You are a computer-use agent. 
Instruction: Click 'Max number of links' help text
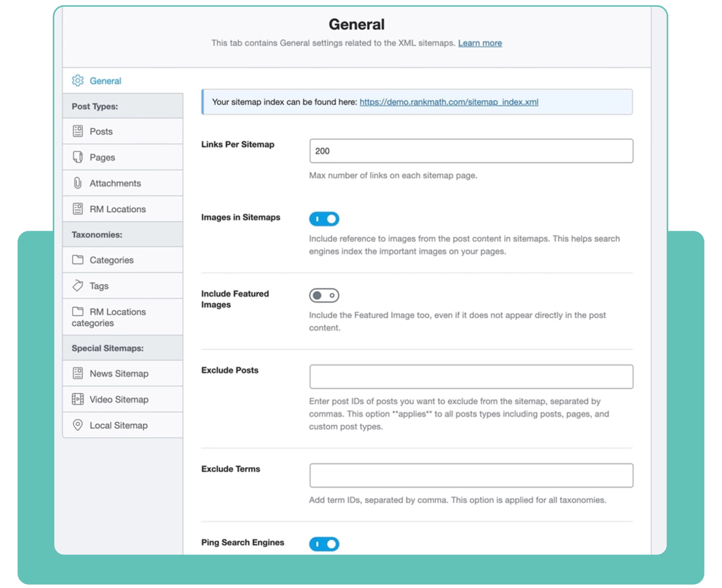tap(393, 175)
